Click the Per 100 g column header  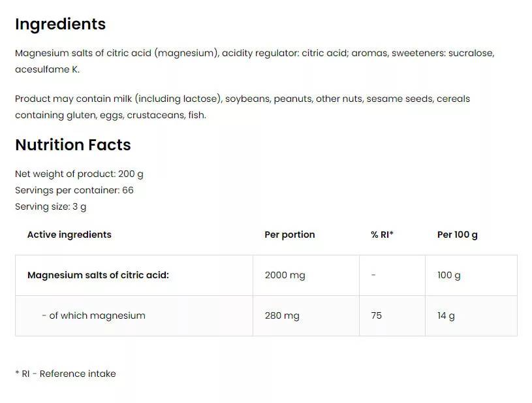pyautogui.click(x=457, y=234)
